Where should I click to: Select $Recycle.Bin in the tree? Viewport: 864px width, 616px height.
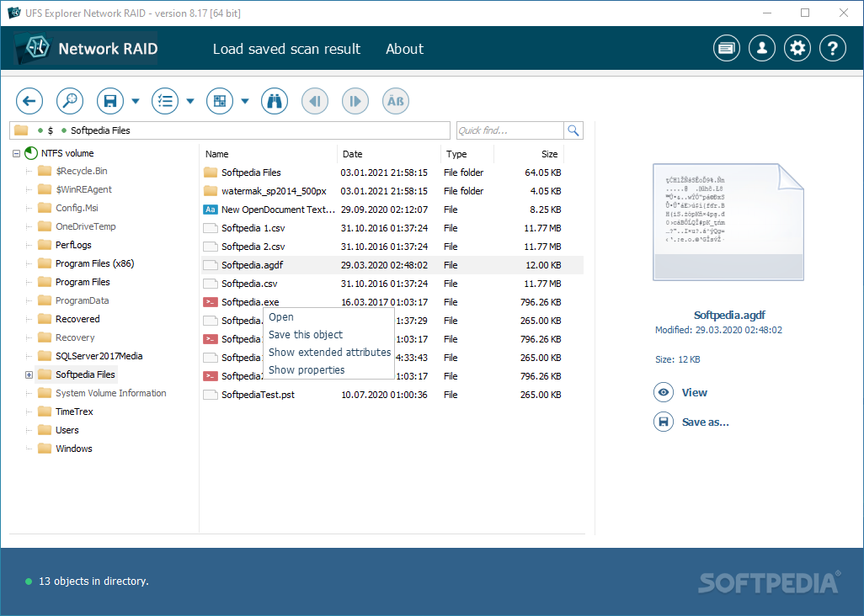pos(82,171)
